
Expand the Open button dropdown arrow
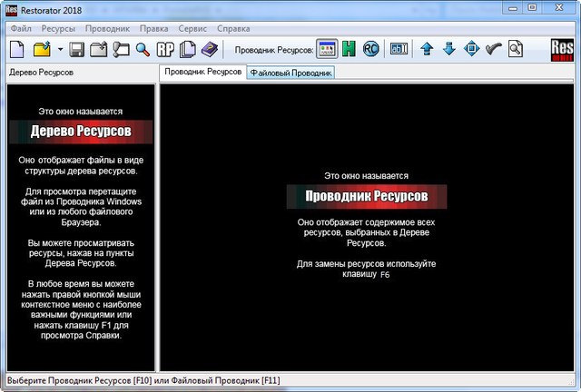(x=60, y=49)
